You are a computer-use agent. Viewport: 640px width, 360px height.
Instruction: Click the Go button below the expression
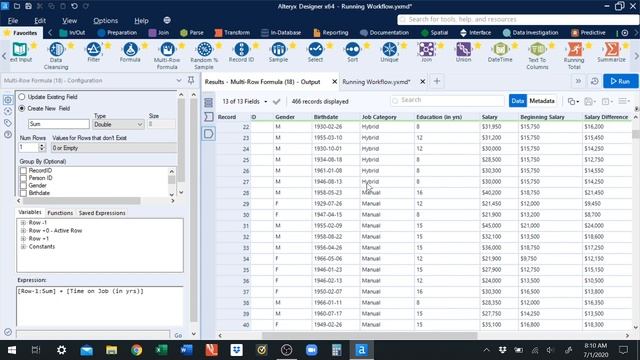178,336
